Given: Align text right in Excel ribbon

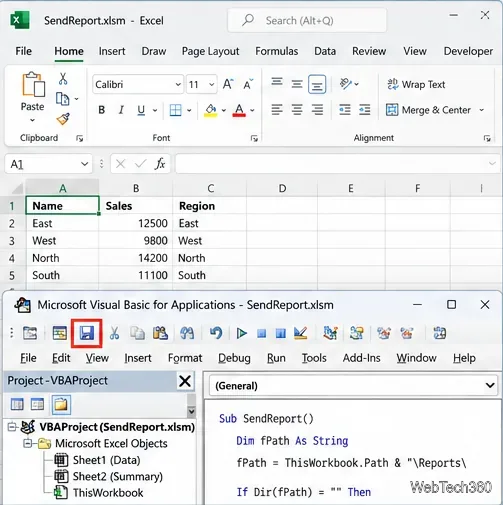Looking at the screenshot, I should [x=317, y=110].
